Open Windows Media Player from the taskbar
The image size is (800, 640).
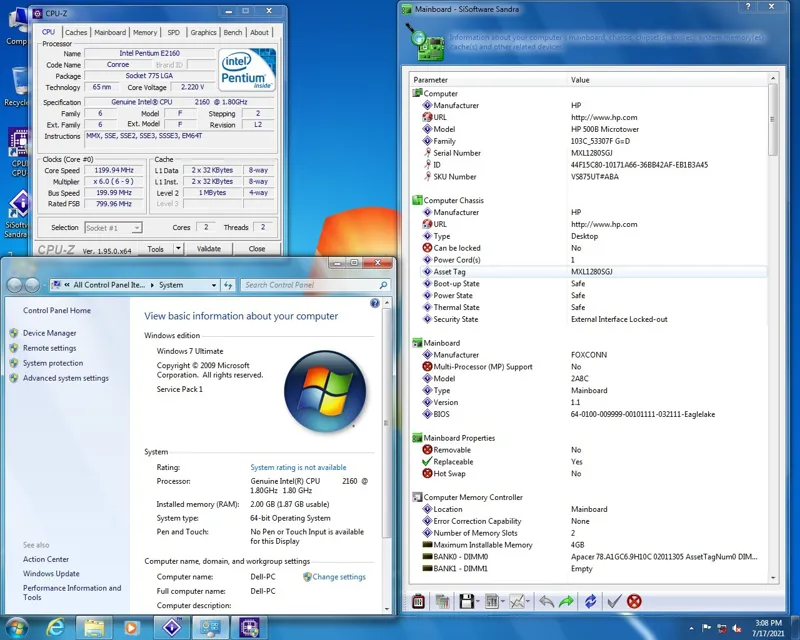tap(131, 627)
